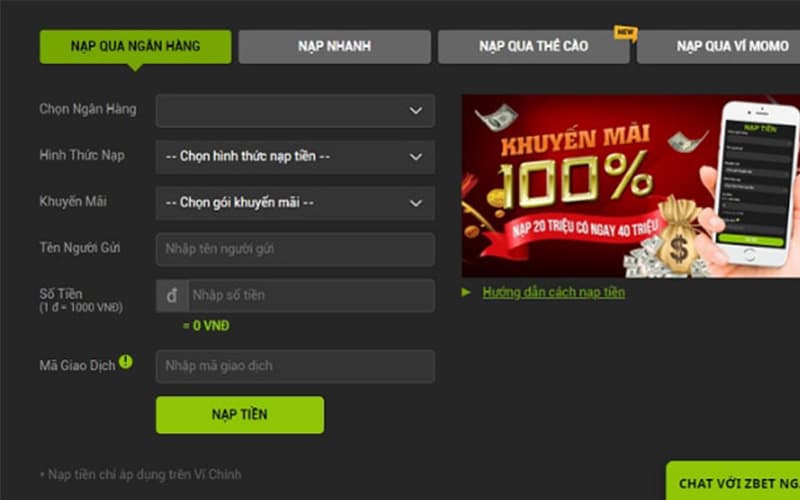Click into the Nhập số tiền field

311,295
